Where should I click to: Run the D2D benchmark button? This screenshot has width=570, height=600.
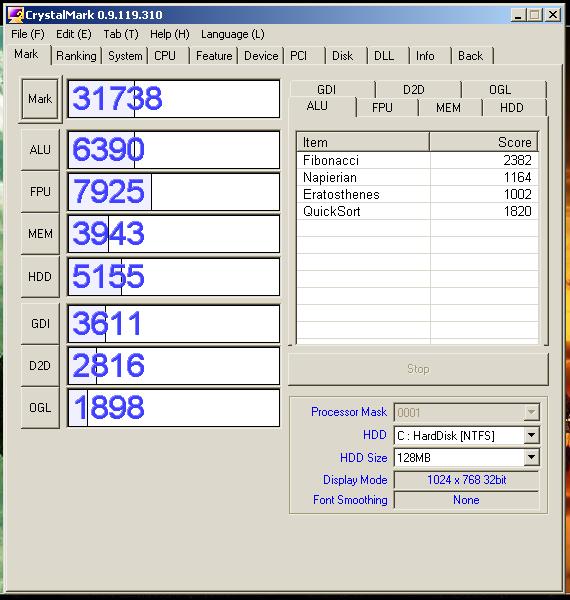pos(40,366)
